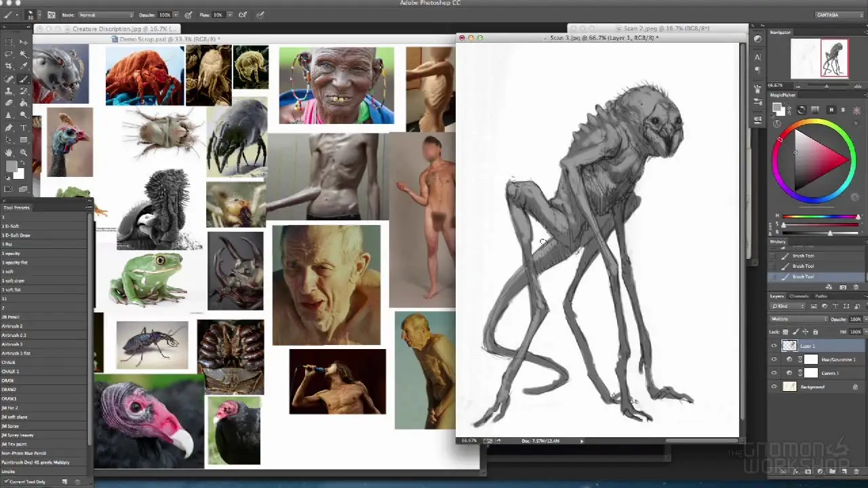The image size is (868, 488).
Task: Create a new layer
Action: coord(844,471)
